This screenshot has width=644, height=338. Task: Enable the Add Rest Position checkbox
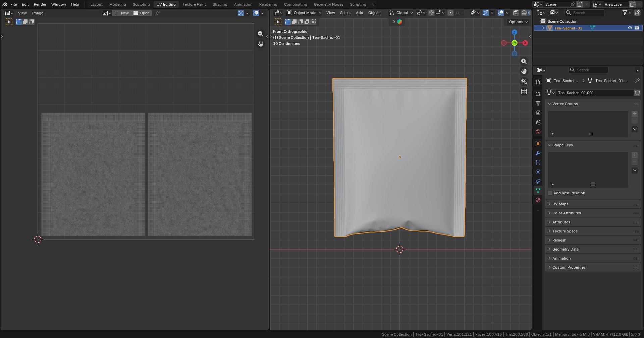(550, 193)
